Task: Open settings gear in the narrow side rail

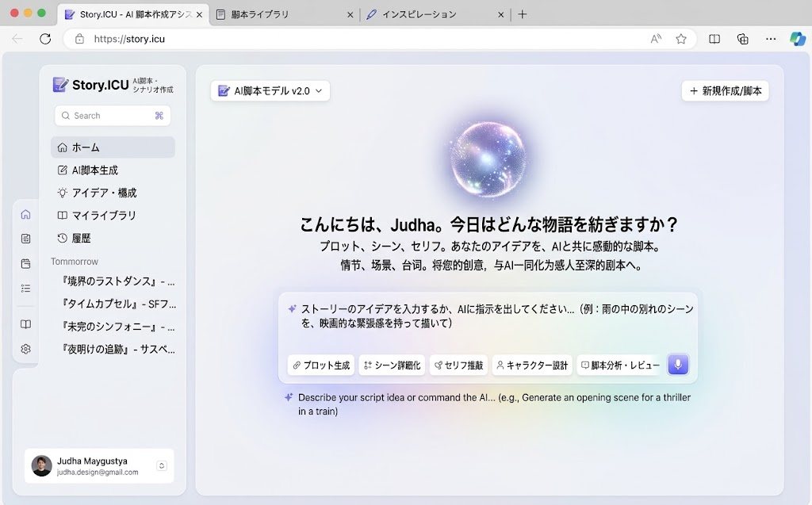Action: pyautogui.click(x=25, y=349)
